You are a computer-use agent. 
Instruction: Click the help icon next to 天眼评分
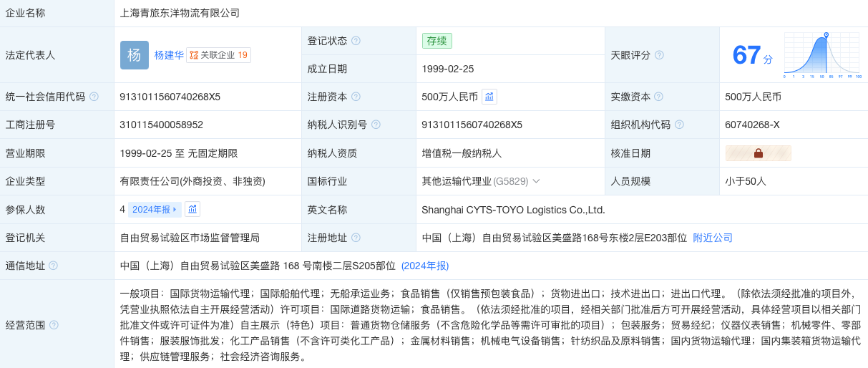pyautogui.click(x=659, y=55)
